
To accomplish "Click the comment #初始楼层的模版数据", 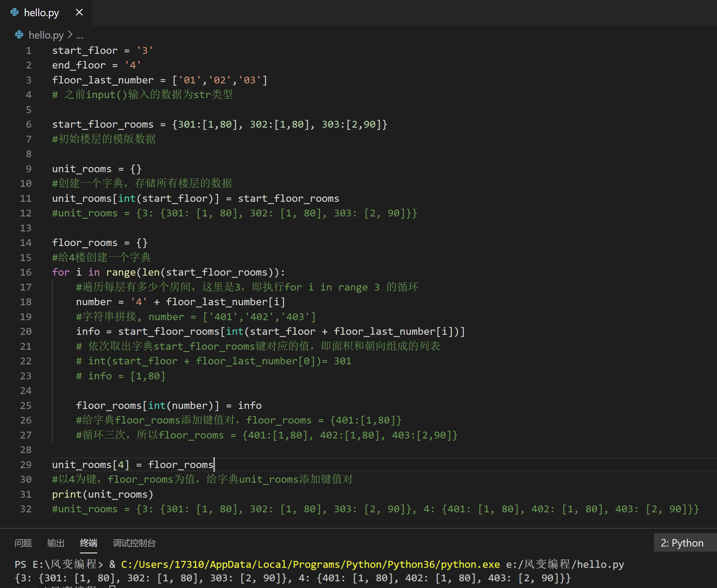I will 104,139.
